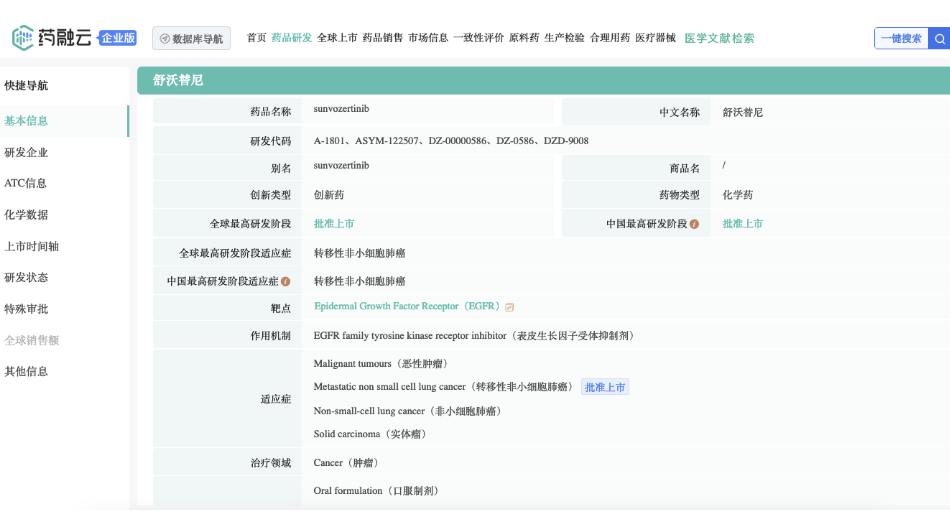
Task: Open the 药品研发 menu
Action: pyautogui.click(x=291, y=38)
